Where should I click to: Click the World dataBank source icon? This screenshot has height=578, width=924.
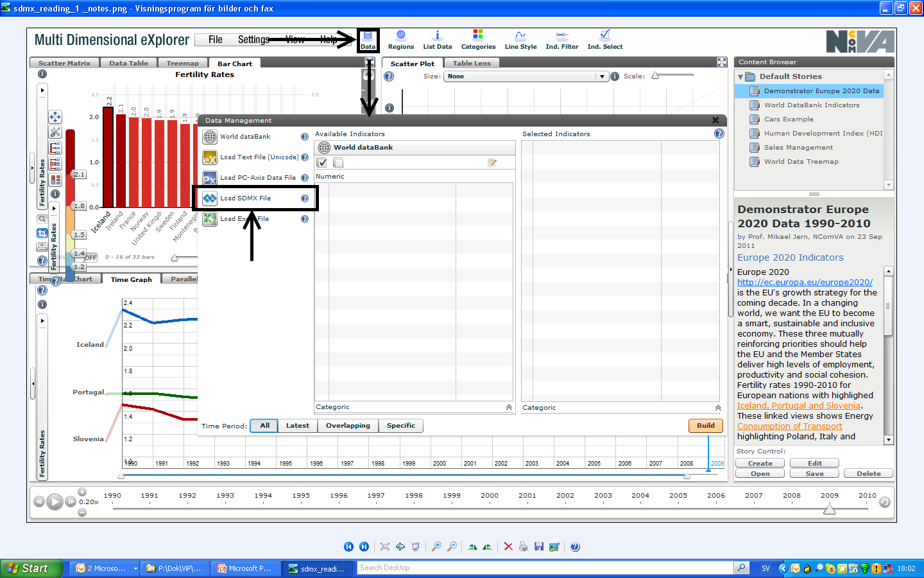tap(210, 137)
